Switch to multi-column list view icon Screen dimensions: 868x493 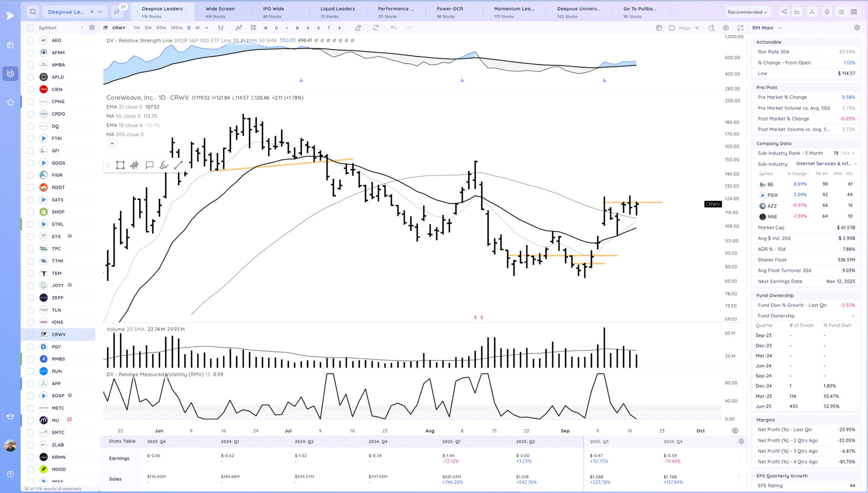[854, 12]
